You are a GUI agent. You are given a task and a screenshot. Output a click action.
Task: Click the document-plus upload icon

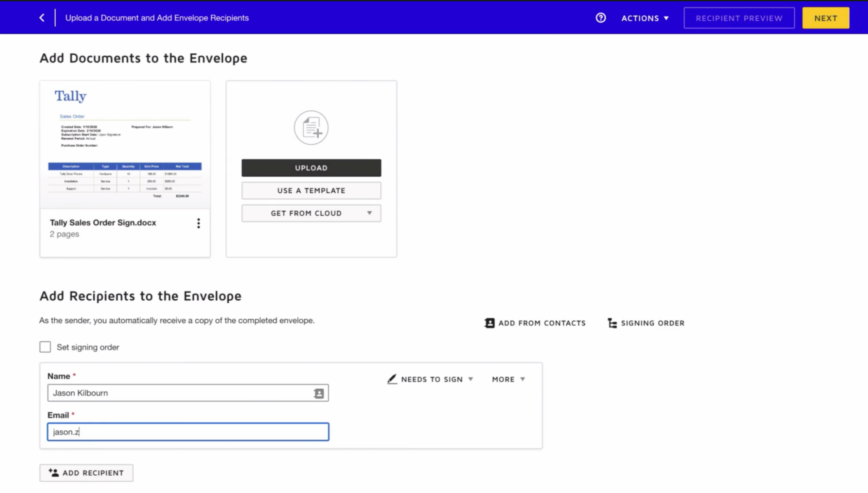pos(311,127)
